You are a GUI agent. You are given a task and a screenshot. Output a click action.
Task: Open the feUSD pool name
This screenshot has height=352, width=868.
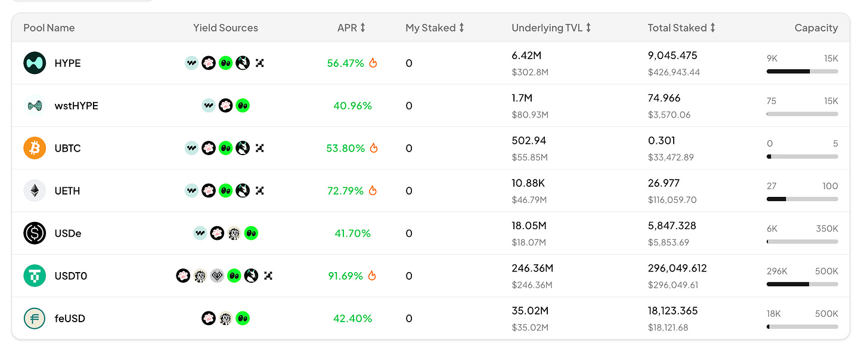coord(70,319)
